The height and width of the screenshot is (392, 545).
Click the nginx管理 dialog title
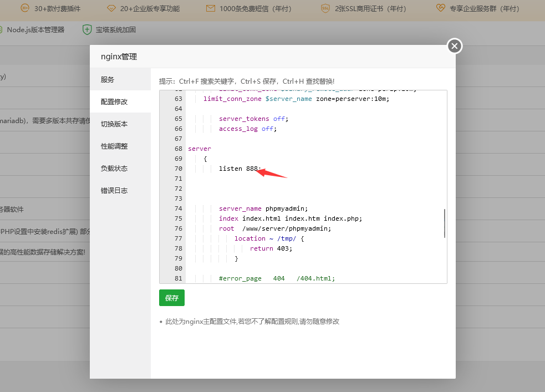(119, 57)
